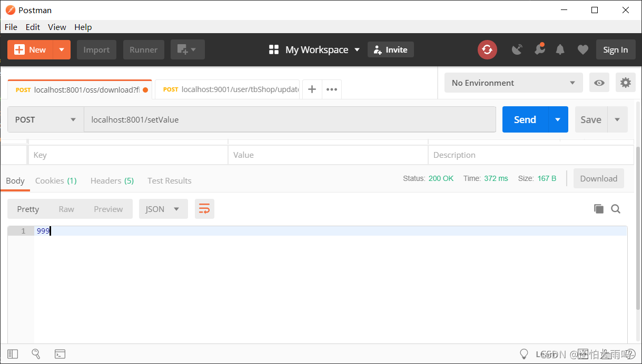Click the bootcamp lightbulb icon

tap(524, 354)
